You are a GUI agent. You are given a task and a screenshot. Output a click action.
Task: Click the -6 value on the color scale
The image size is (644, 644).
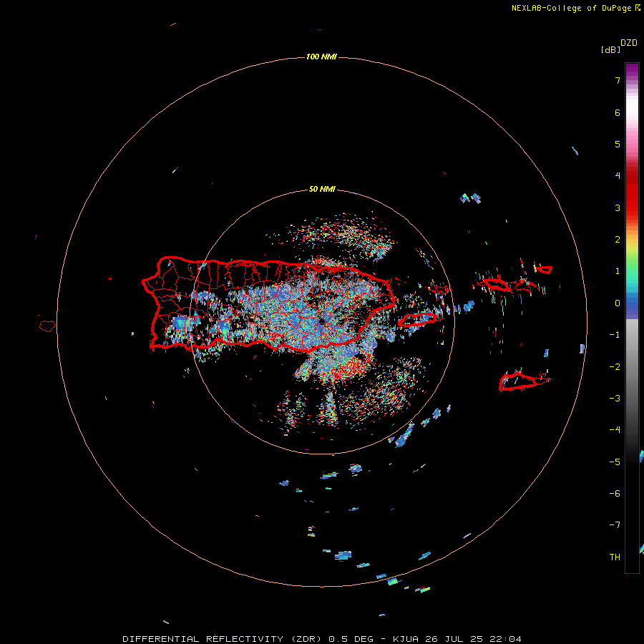click(x=615, y=494)
